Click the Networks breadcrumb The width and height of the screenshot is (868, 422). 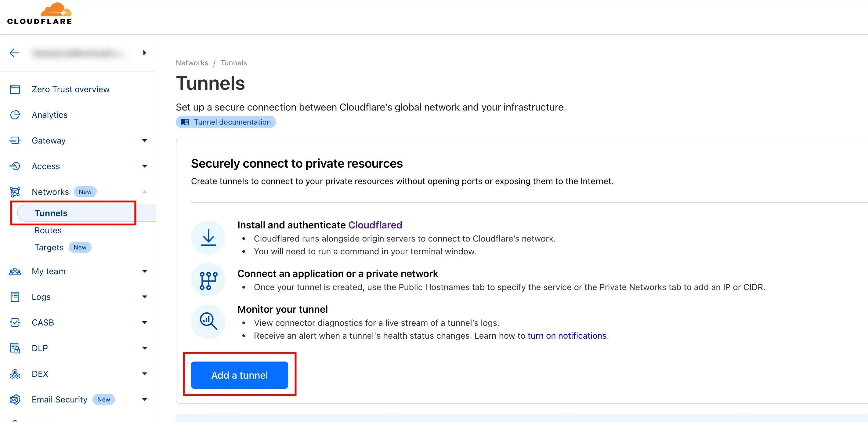click(192, 63)
